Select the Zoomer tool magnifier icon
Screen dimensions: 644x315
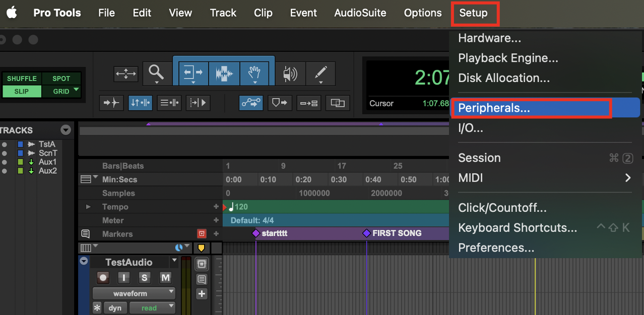coord(157,73)
